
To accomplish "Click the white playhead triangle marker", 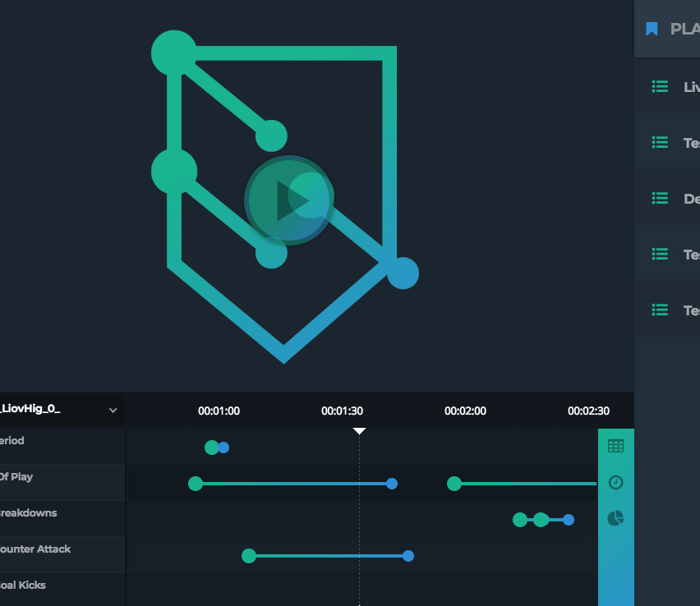I will (359, 431).
